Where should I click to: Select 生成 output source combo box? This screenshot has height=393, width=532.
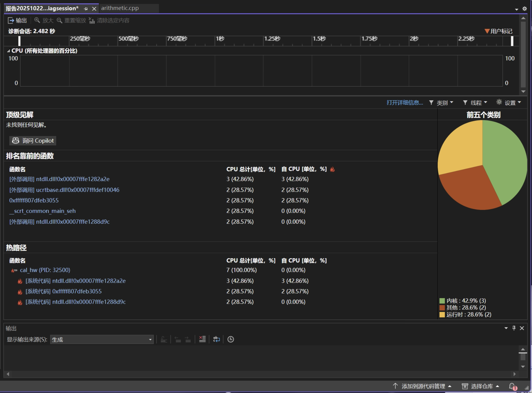click(101, 339)
